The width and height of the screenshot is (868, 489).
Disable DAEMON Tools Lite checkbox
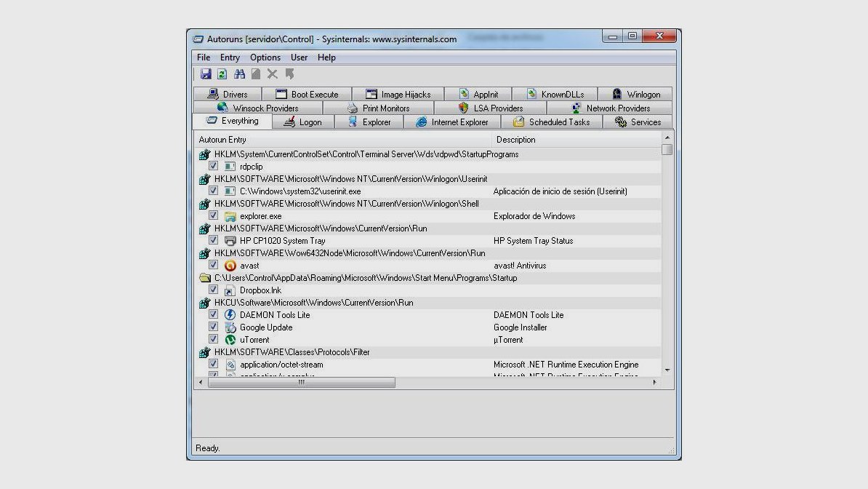[x=213, y=314]
